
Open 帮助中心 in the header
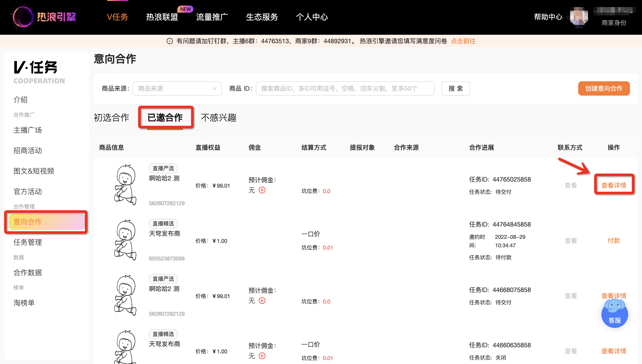[x=548, y=17]
